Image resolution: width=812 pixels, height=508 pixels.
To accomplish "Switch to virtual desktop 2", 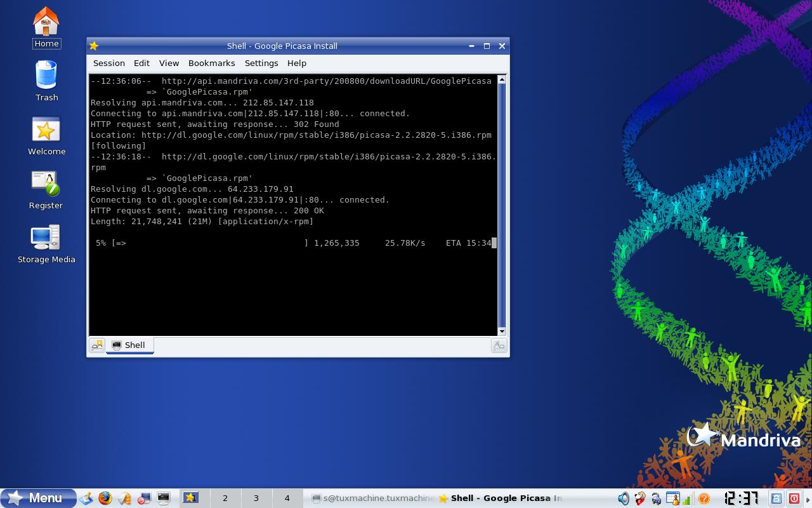I will pos(225,498).
